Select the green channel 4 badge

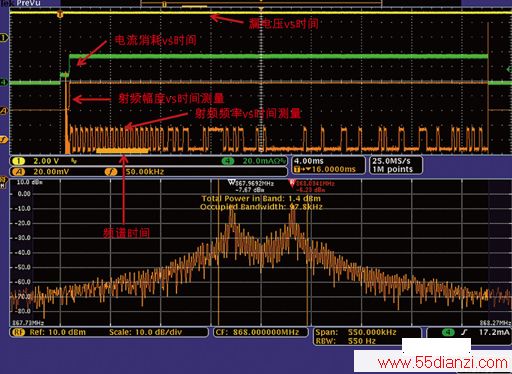click(x=228, y=161)
